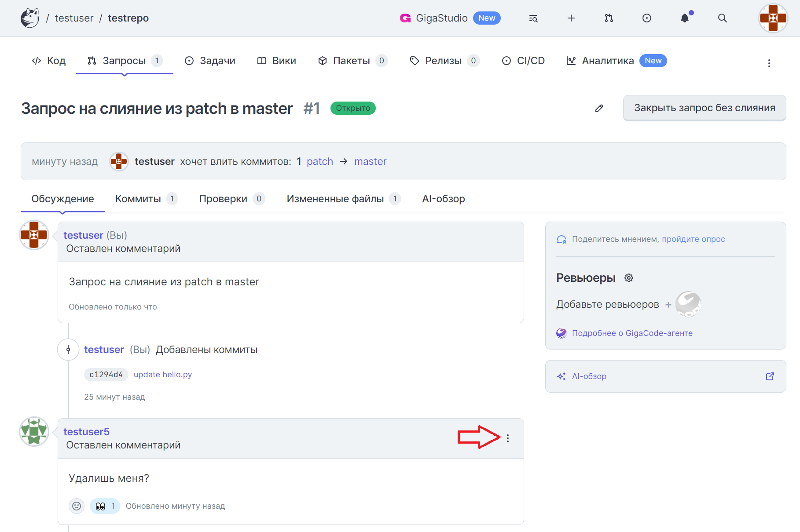Switch to the Задачи tab

coord(210,61)
